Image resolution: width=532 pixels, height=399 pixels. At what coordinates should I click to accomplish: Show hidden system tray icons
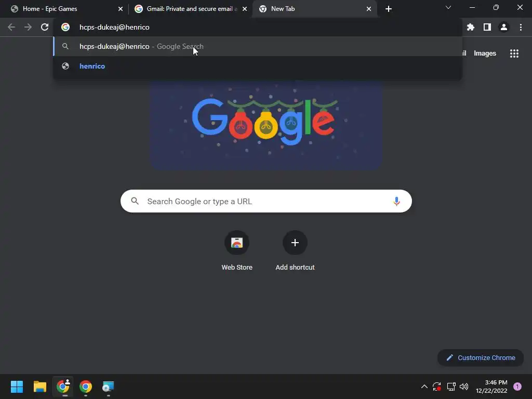[424, 387]
